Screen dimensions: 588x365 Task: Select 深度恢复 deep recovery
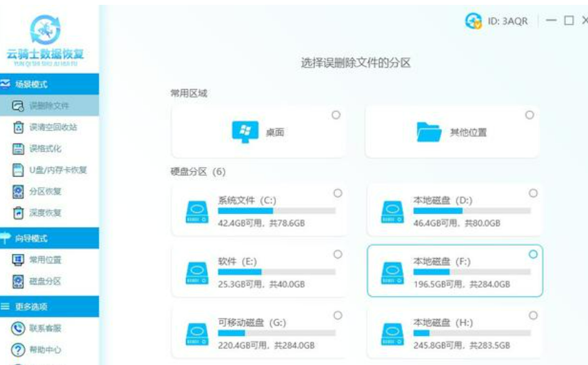[x=45, y=213]
